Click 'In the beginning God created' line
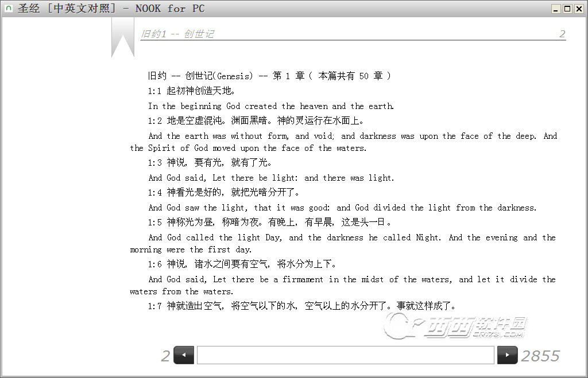Image resolution: width=588 pixels, height=378 pixels. (x=271, y=106)
